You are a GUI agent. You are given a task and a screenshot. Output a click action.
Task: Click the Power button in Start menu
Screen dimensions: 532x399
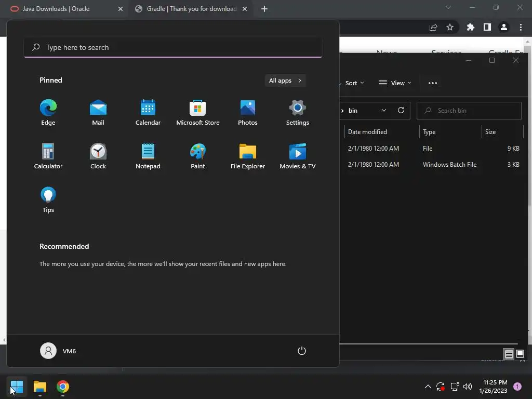[x=302, y=351]
